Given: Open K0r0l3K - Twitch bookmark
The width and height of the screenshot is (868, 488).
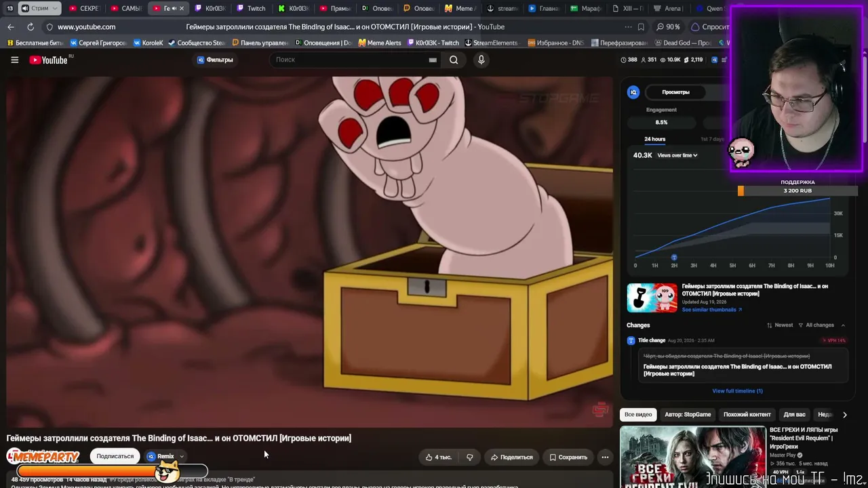Looking at the screenshot, I should click(433, 43).
